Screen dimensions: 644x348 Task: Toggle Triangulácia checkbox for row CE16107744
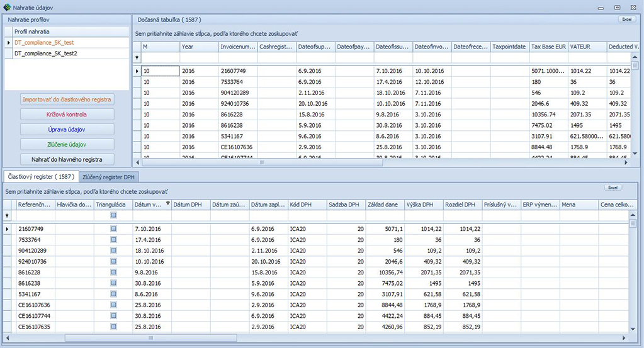click(114, 315)
